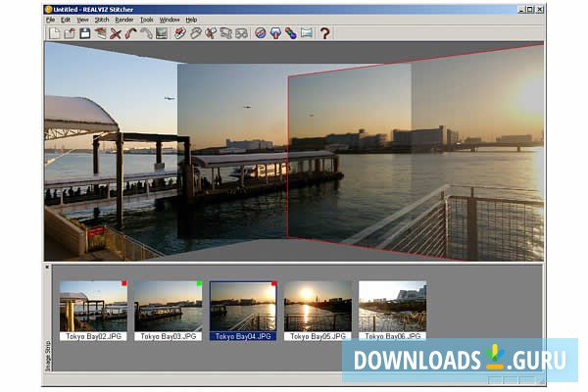Click the grey Redo arrow icon
Image resolution: width=588 pixels, height=392 pixels.
point(145,33)
